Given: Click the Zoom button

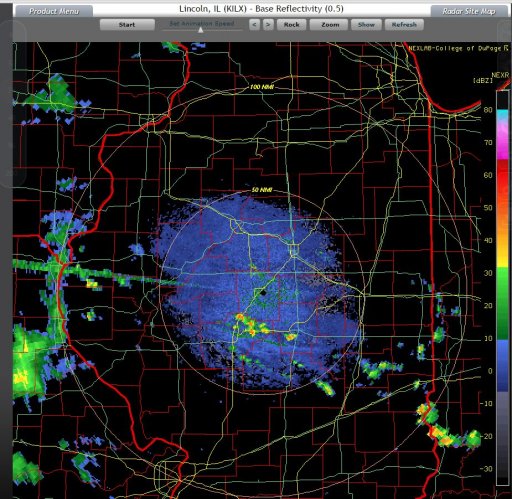Looking at the screenshot, I should click(330, 25).
